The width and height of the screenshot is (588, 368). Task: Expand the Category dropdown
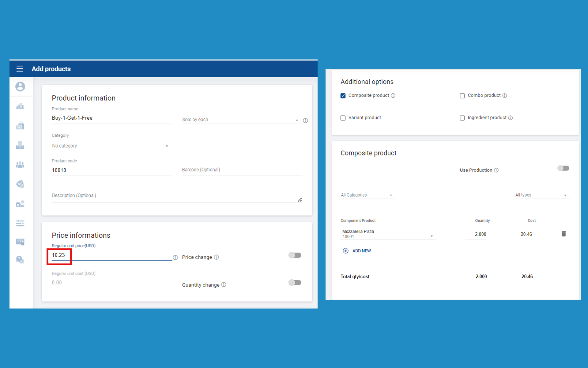tap(110, 146)
